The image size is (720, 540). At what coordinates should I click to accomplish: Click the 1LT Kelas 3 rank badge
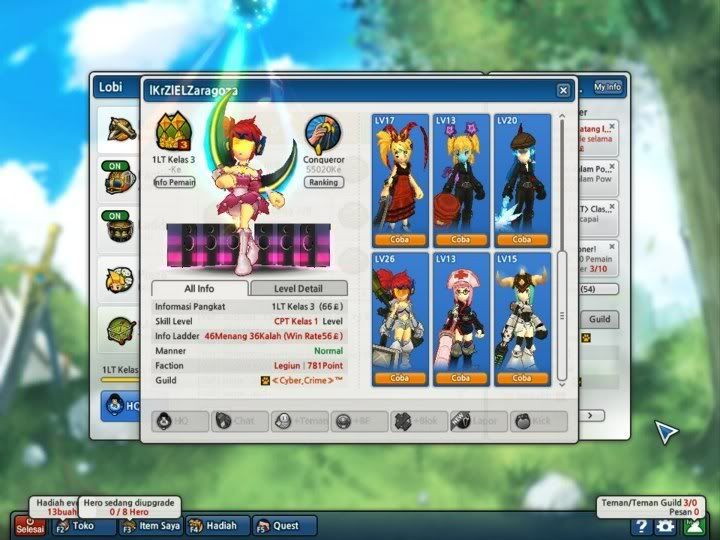tap(174, 132)
